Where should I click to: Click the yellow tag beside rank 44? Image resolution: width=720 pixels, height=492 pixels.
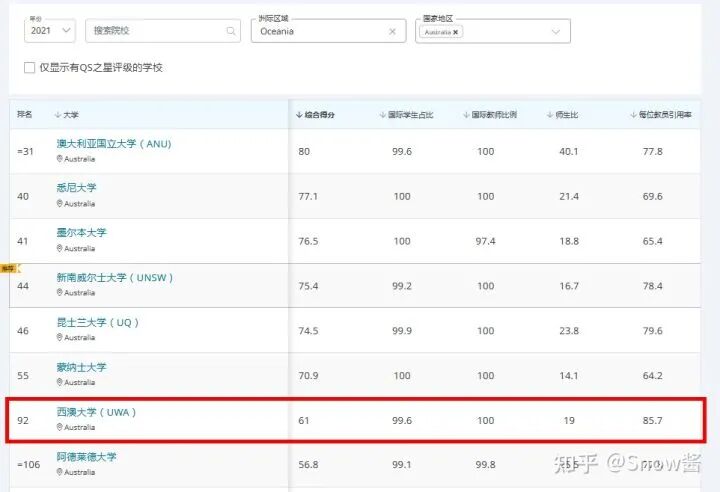click(x=9, y=268)
